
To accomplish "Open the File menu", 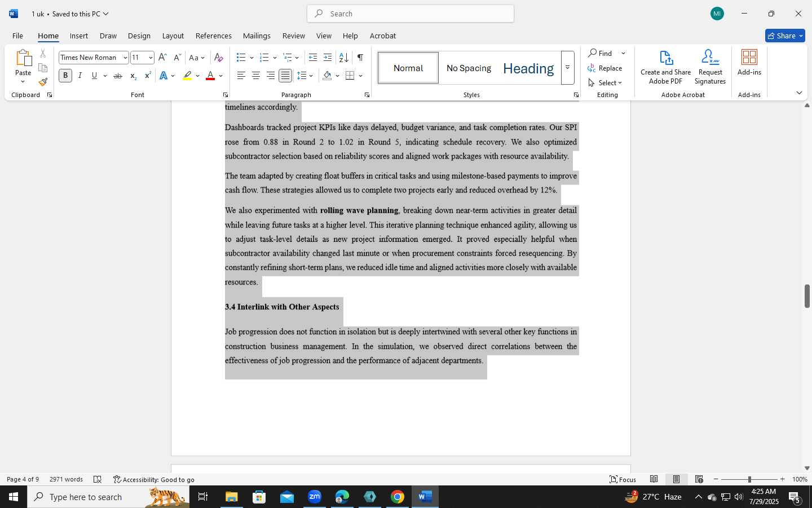I will 17,36.
